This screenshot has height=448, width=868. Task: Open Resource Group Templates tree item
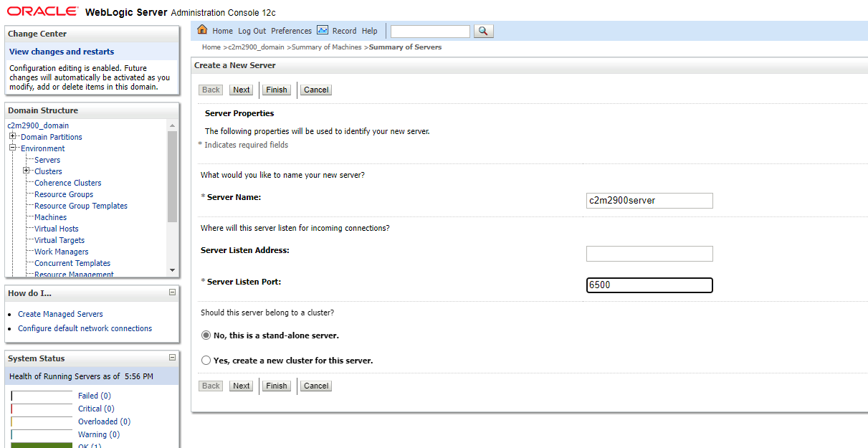(81, 206)
